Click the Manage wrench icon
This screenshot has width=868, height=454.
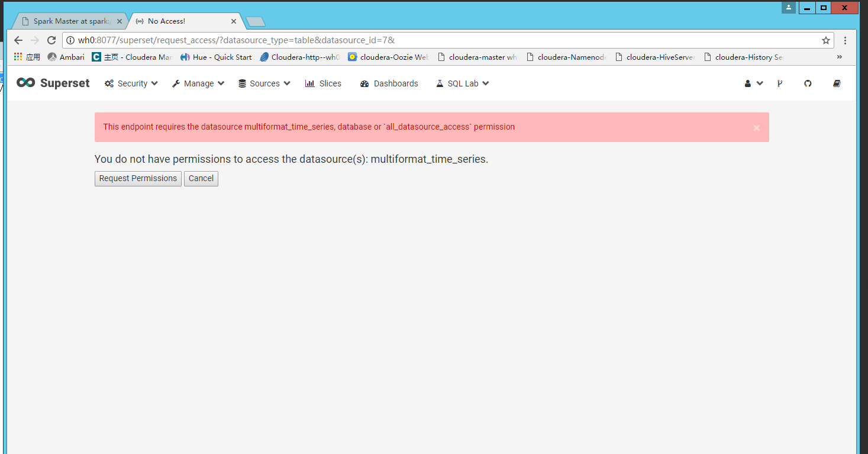point(176,83)
